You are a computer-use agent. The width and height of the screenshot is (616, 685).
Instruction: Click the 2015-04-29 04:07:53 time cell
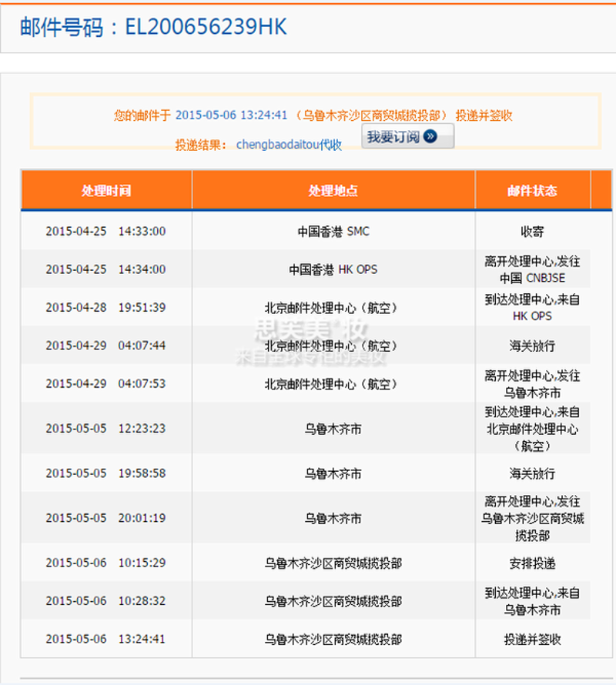(x=105, y=383)
